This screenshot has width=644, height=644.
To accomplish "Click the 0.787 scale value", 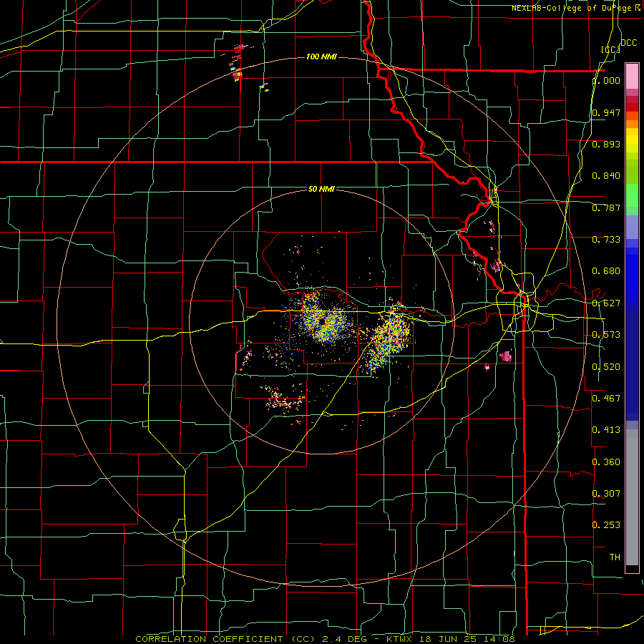I will point(606,208).
